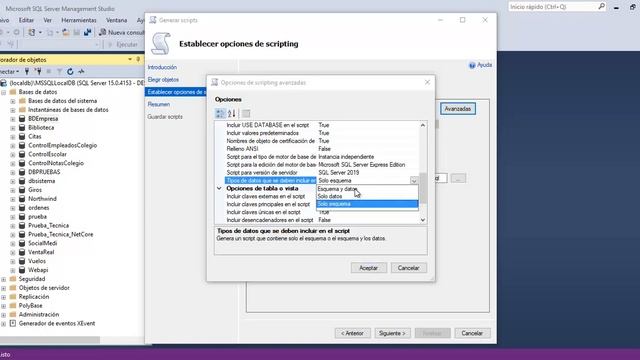Click the options list scroll-up arrow
This screenshot has width=640, height=360.
click(423, 125)
